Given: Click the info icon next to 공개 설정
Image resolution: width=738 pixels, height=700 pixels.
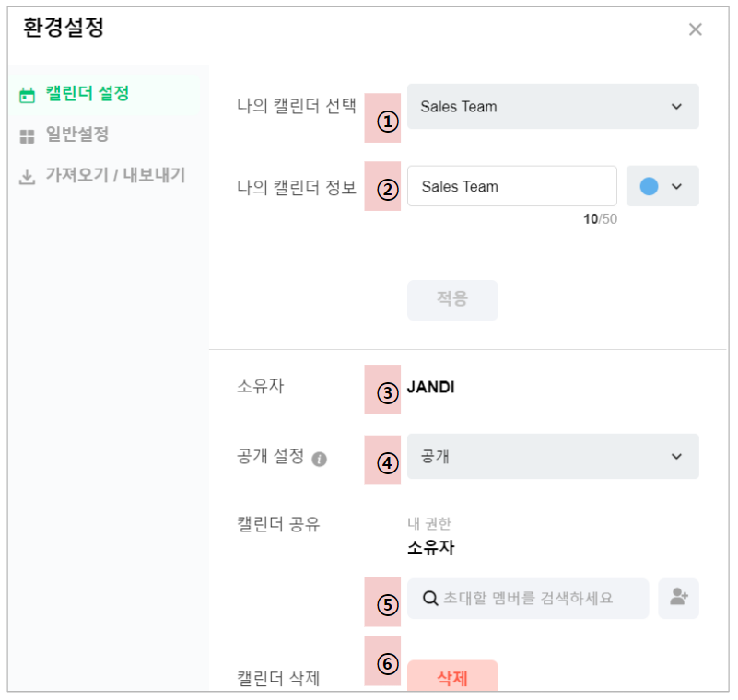Looking at the screenshot, I should point(320,459).
